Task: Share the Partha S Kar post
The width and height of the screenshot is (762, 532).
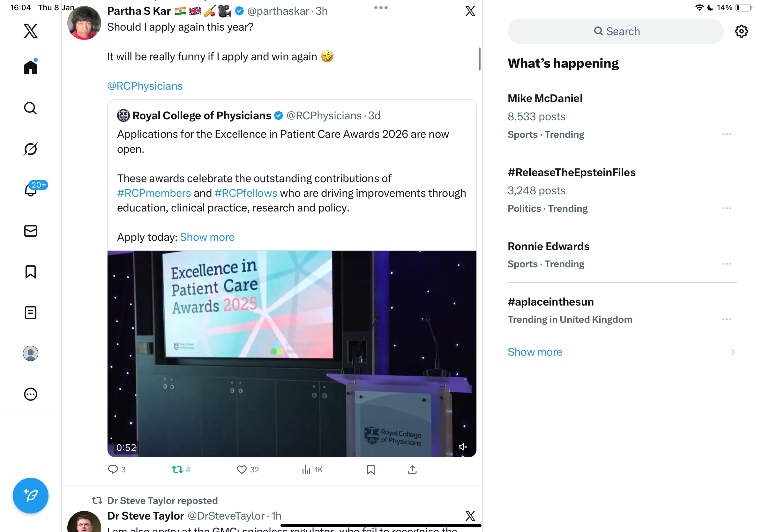Action: [412, 469]
